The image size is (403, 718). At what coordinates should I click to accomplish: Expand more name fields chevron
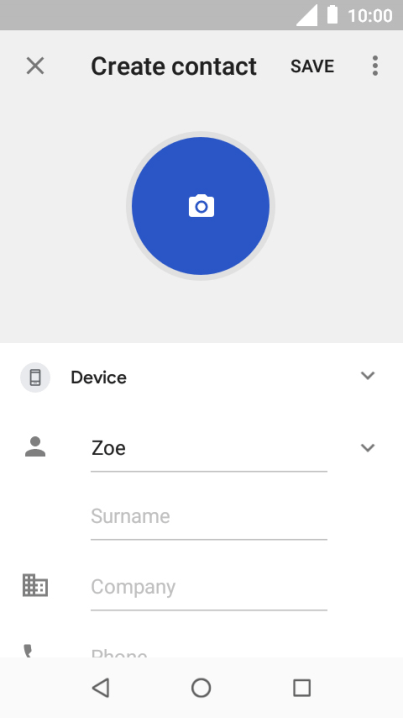point(368,448)
